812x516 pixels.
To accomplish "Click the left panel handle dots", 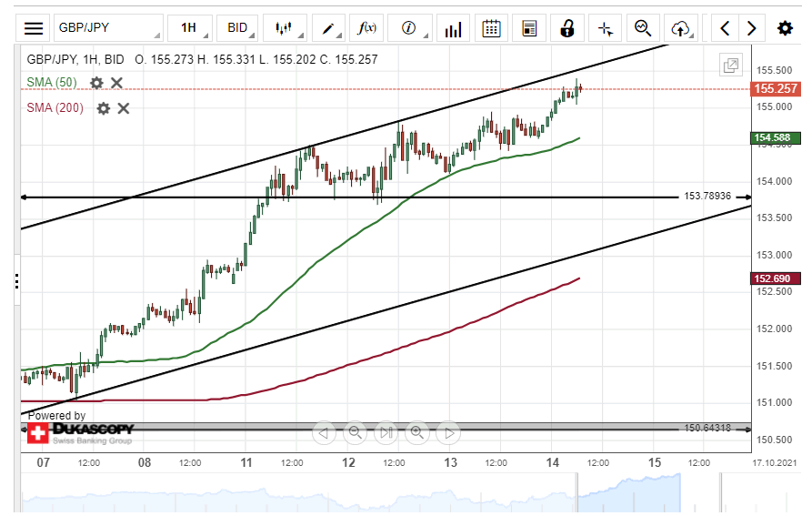I will [x=17, y=282].
